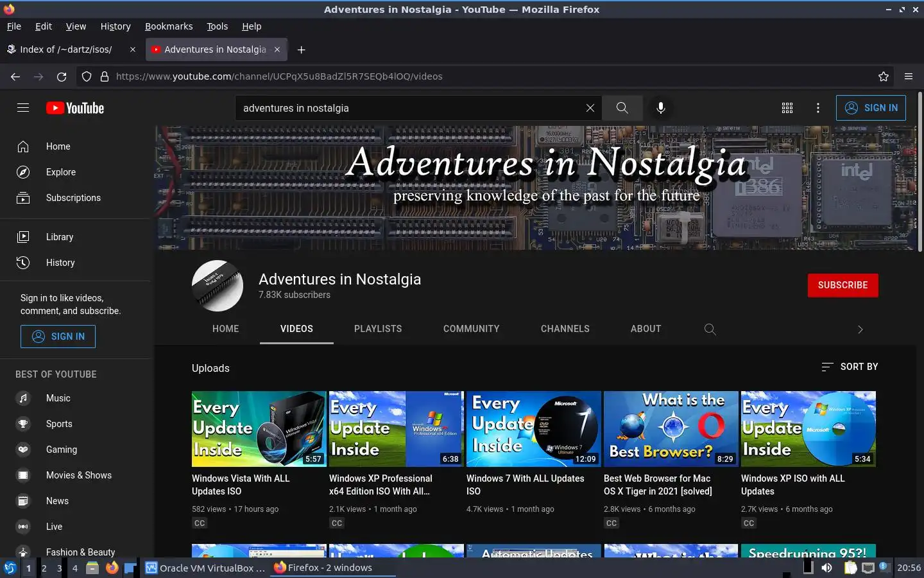Open the Windows Vista With ALL Updates thumbnail
This screenshot has height=578, width=924.
click(x=259, y=429)
